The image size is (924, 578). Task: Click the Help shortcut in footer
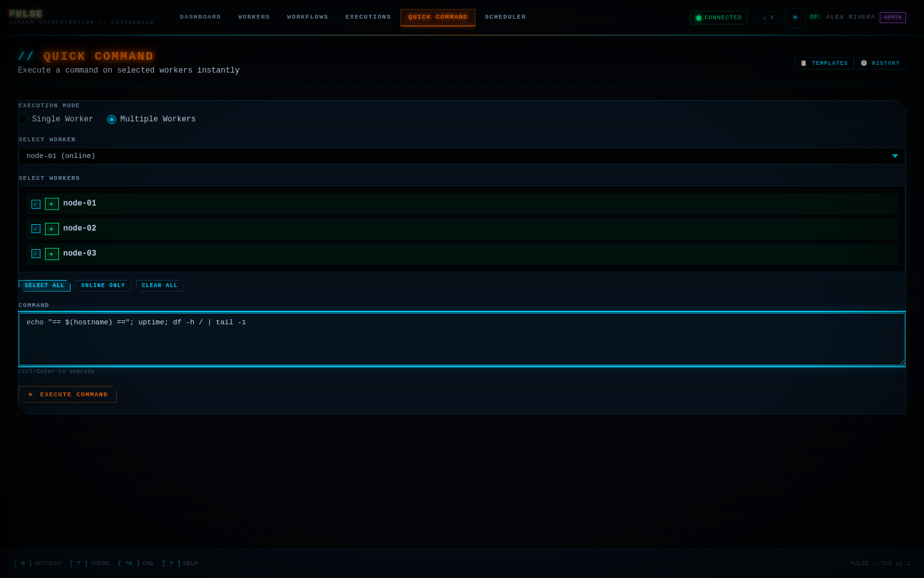click(x=180, y=564)
